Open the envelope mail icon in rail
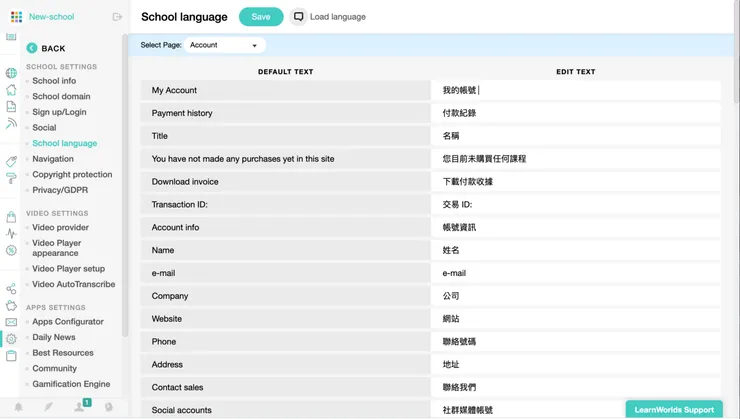The width and height of the screenshot is (740, 419). 11,322
